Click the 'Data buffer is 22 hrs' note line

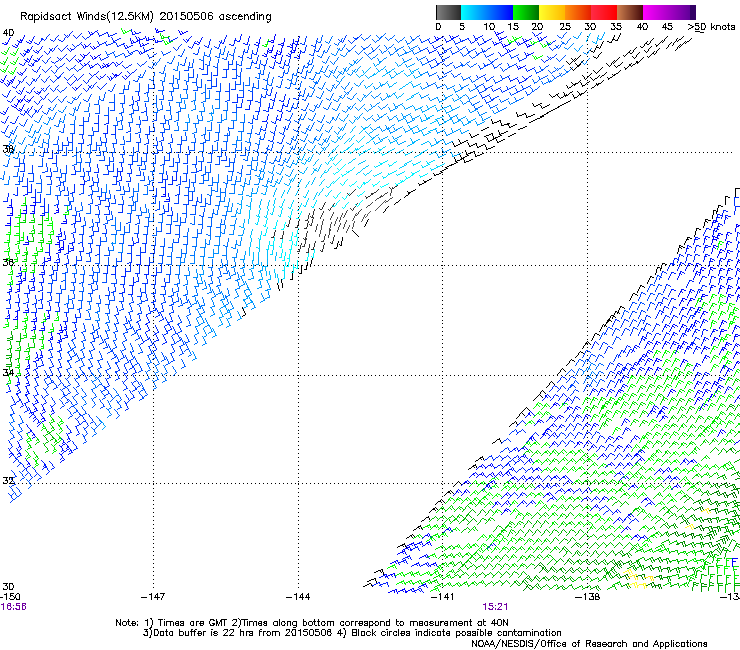click(x=352, y=633)
